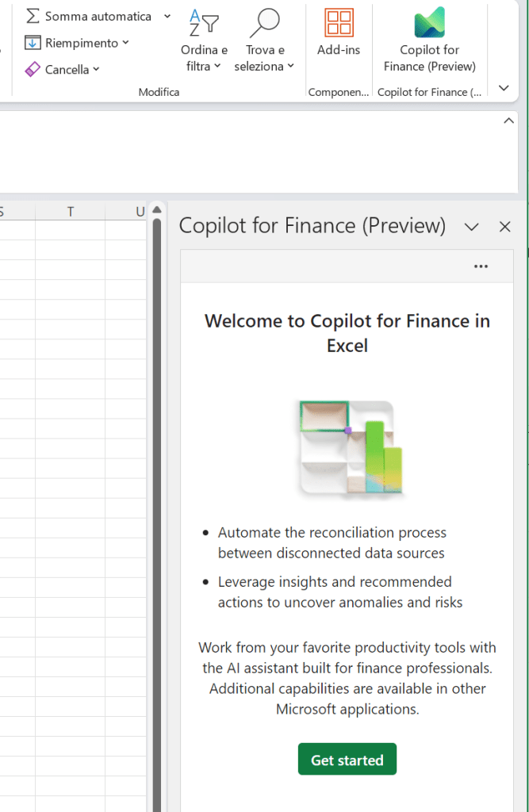Select column U header
Viewport: 529px width, 812px height.
coord(139,211)
